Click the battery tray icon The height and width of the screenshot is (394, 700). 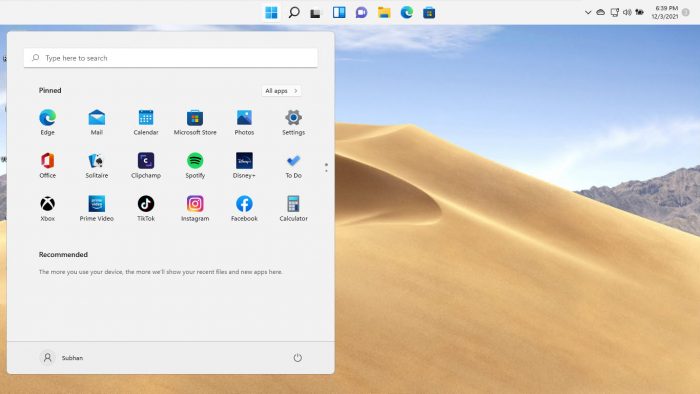click(640, 12)
